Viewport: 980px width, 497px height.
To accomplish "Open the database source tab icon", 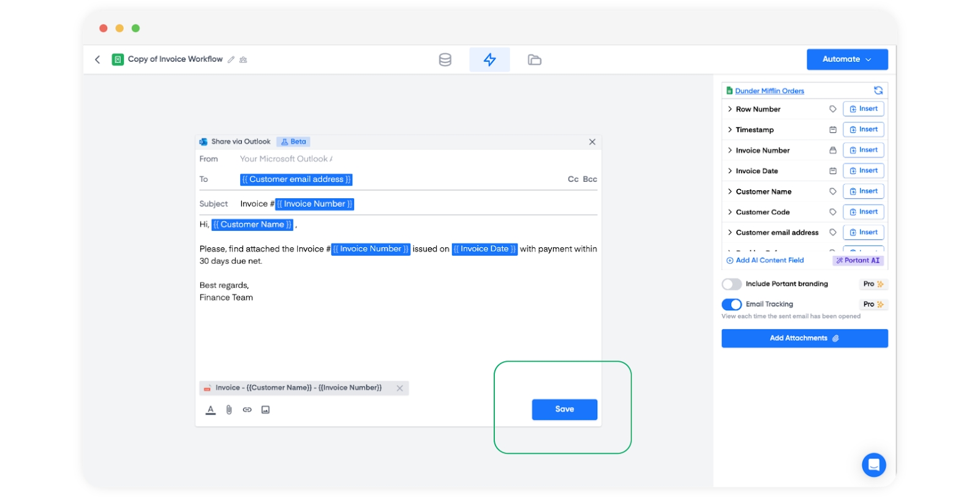I will click(x=445, y=60).
